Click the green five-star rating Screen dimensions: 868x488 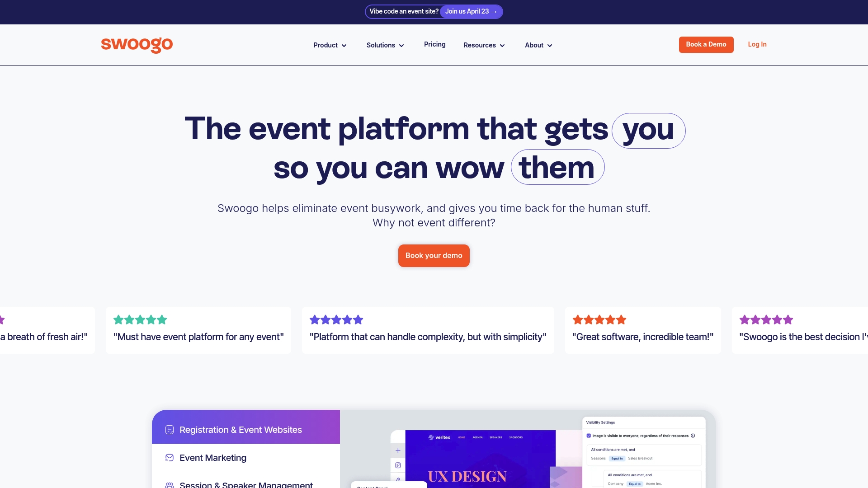140,320
